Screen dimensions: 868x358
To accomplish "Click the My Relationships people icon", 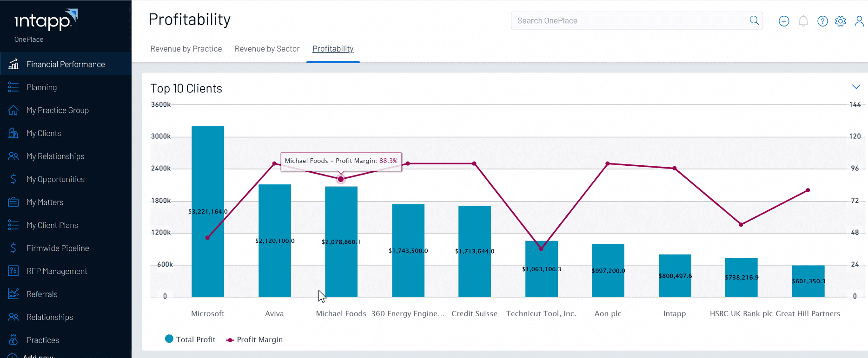I will pos(13,156).
